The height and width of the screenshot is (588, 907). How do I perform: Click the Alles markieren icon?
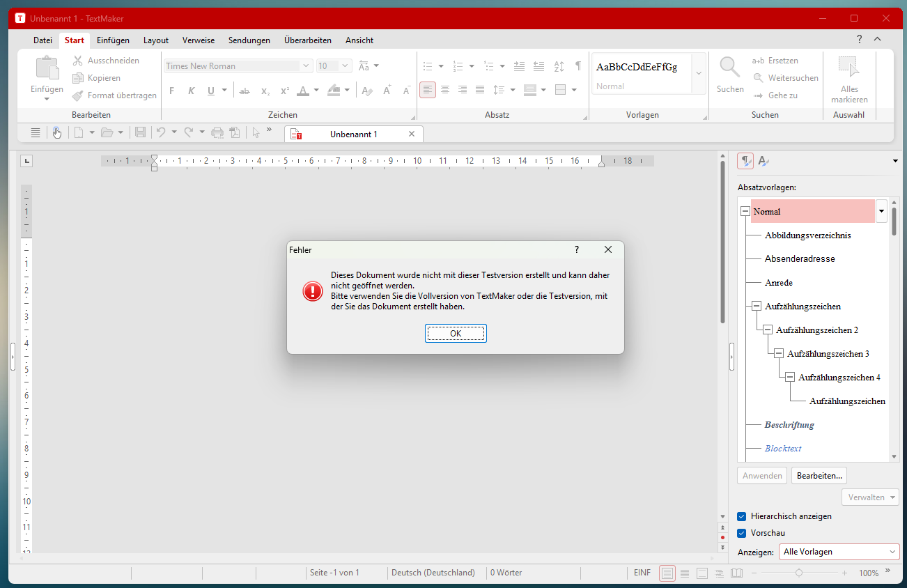click(x=849, y=67)
